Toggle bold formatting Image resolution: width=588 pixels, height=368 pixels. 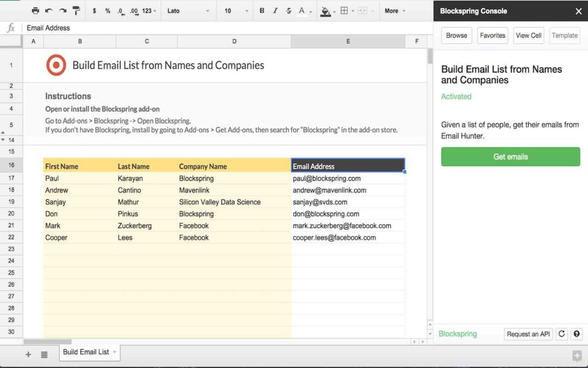pos(262,11)
